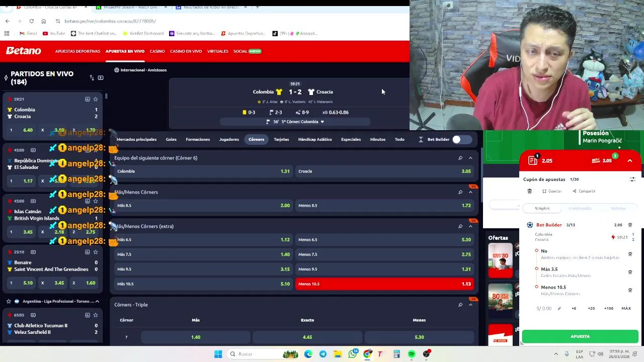Collapse the 'Más/Menos Córners' section
The image size is (644, 362).
(x=470, y=192)
